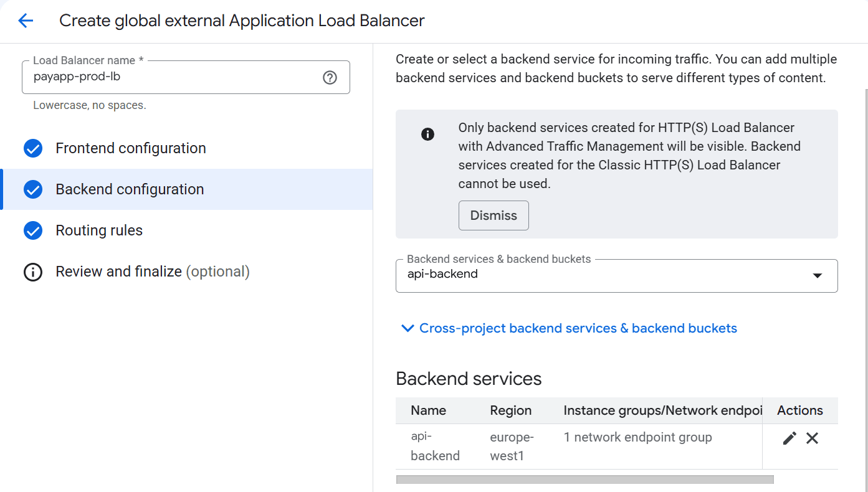The width and height of the screenshot is (868, 492).
Task: Click the europe-west1 region cell
Action: (x=512, y=447)
